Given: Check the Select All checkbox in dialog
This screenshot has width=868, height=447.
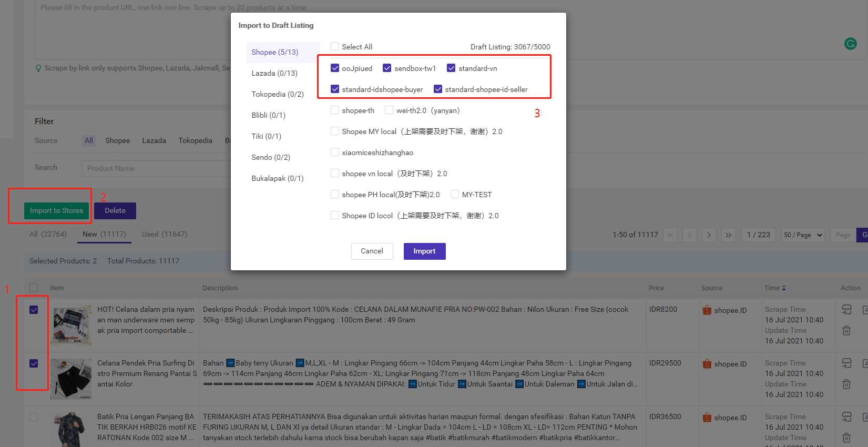Looking at the screenshot, I should point(335,47).
